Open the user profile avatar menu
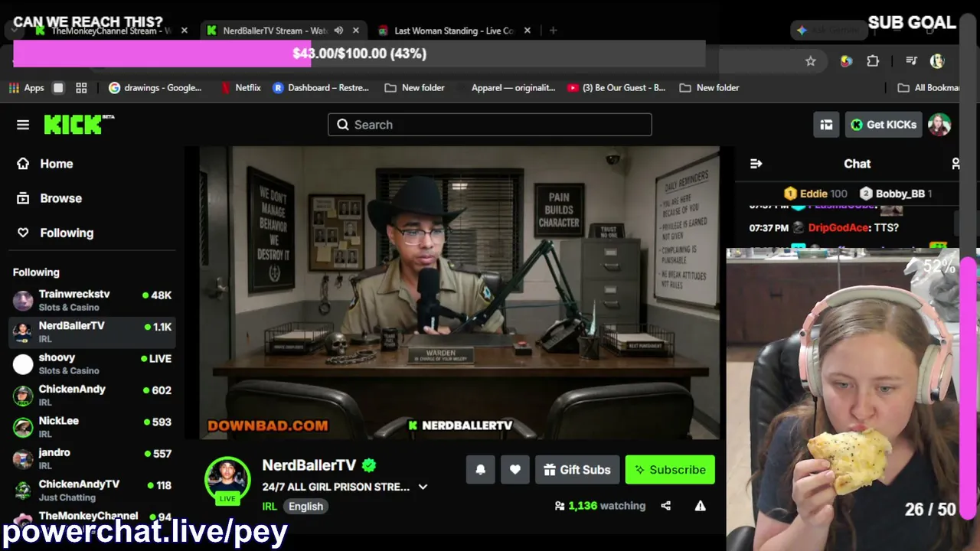The image size is (980, 551). 939,125
